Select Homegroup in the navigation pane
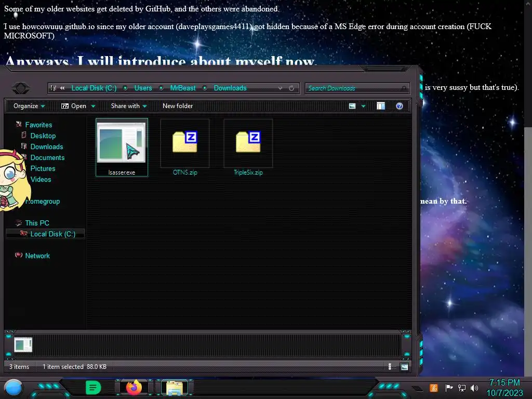Image resolution: width=532 pixels, height=399 pixels. 43,201
